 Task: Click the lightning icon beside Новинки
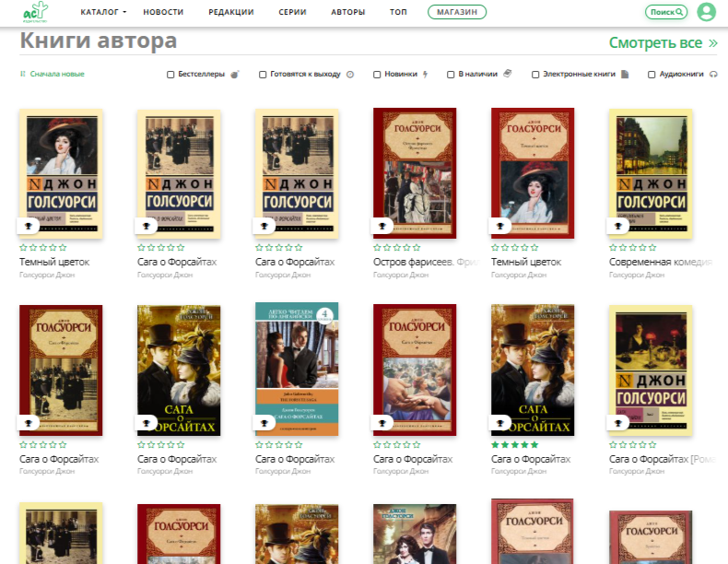click(x=425, y=75)
